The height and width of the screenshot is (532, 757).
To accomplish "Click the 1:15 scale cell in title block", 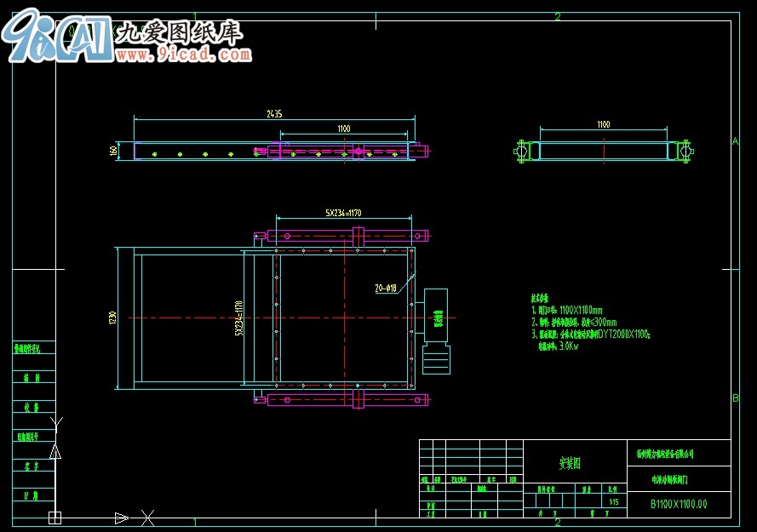I will click(x=613, y=502).
